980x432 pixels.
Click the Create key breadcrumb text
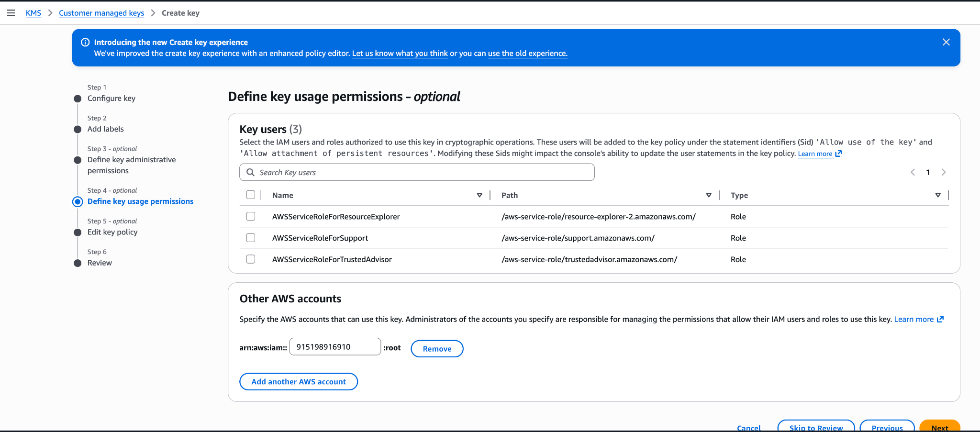[x=180, y=13]
